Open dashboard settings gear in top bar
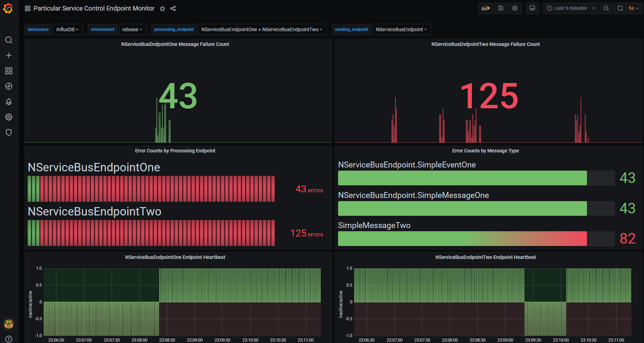 515,8
